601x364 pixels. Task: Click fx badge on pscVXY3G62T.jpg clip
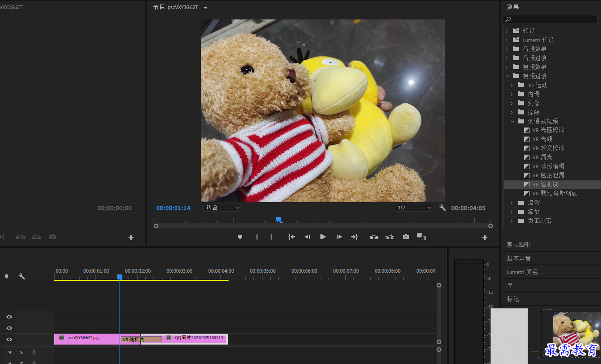click(62, 337)
